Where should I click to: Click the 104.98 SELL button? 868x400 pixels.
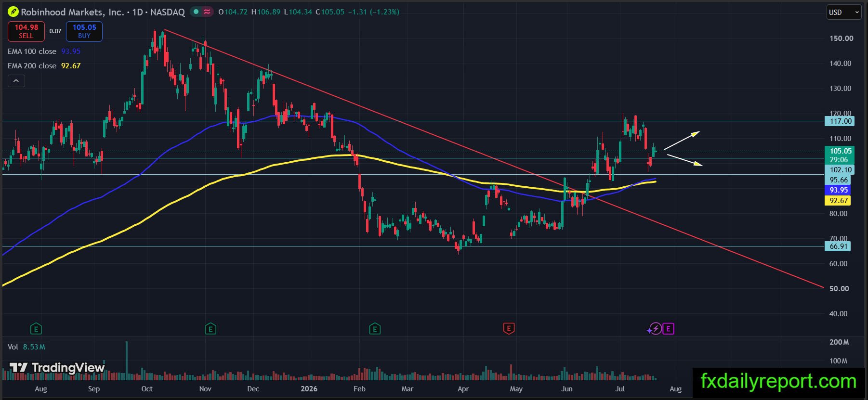[x=26, y=31]
